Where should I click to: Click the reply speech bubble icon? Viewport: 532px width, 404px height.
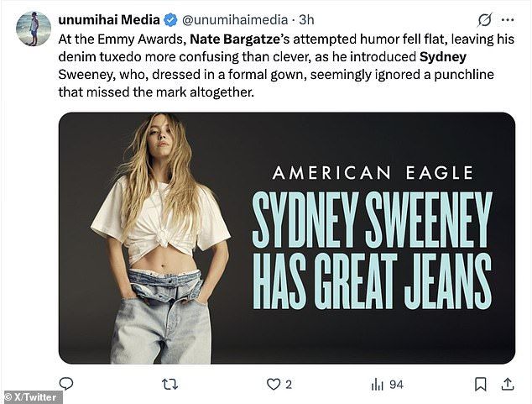pos(66,384)
